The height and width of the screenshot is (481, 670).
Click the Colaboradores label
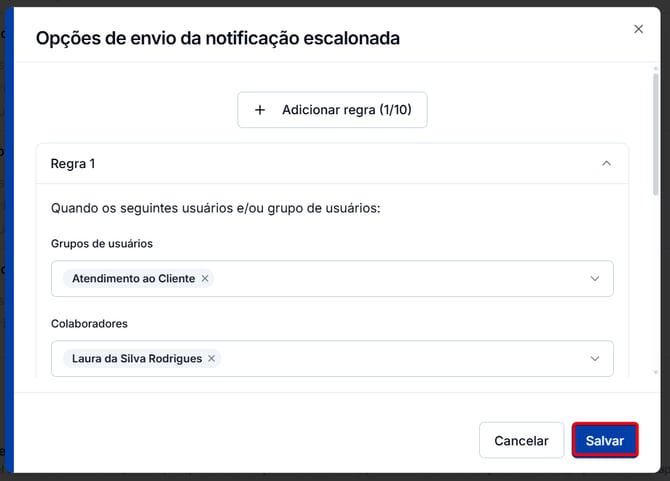pos(89,324)
